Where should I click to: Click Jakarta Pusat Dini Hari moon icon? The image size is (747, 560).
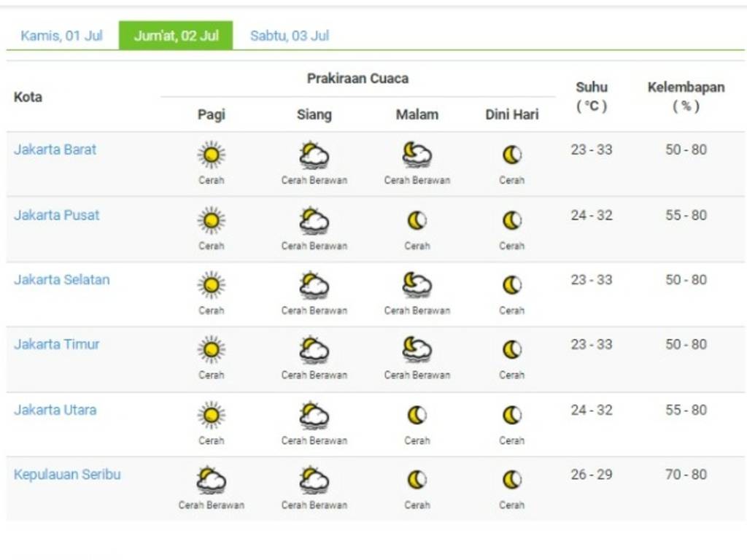tap(512, 220)
